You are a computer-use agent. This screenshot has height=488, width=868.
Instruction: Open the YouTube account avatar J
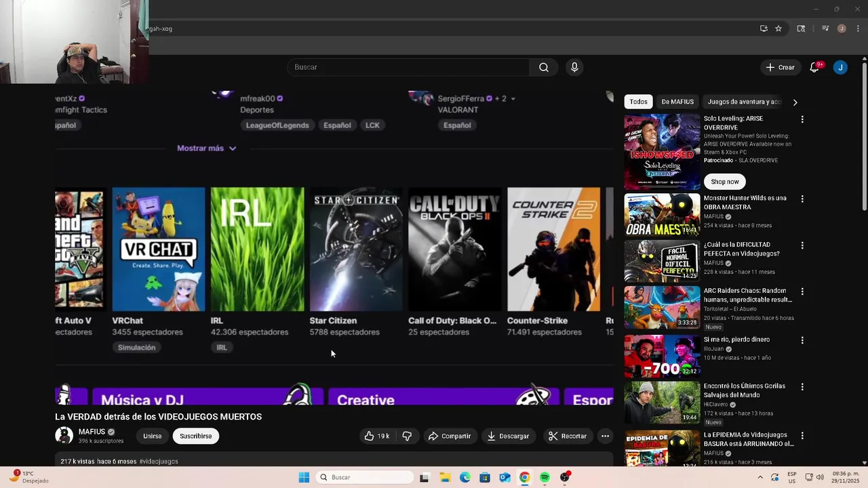(x=840, y=67)
